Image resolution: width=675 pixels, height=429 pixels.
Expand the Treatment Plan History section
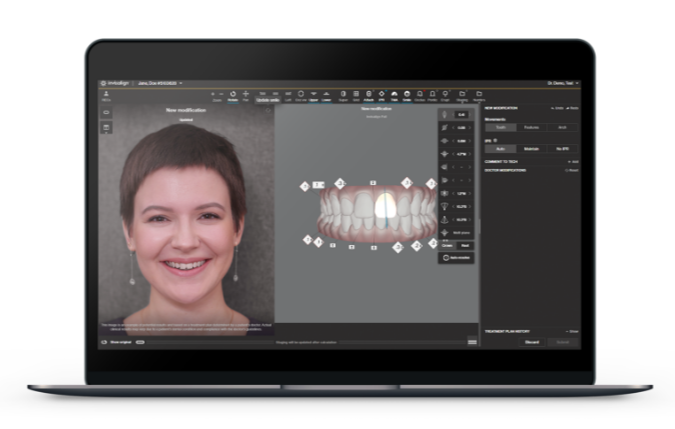pyautogui.click(x=571, y=330)
